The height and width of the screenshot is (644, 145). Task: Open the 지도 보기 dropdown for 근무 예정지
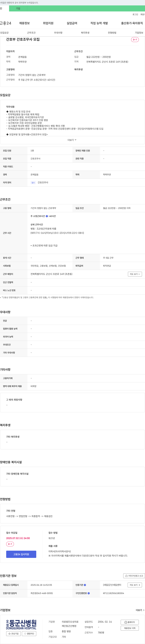[135, 274]
